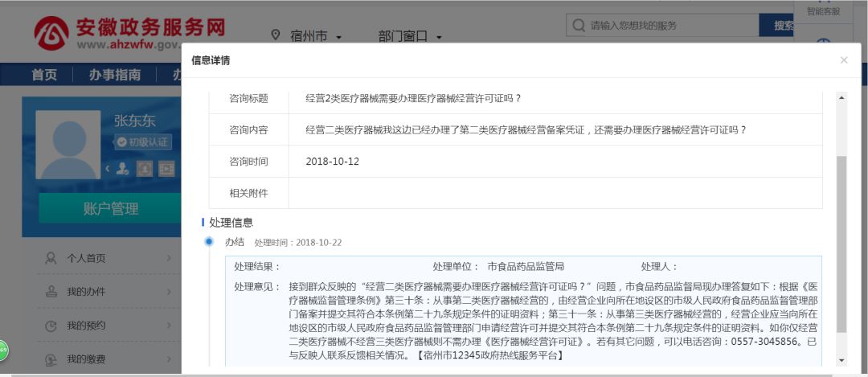Viewport: 868px width, 377px height.
Task: Open 账户管理
Action: point(110,209)
